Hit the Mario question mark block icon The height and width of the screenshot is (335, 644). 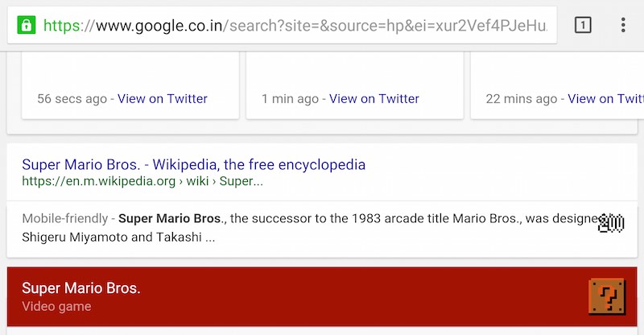tap(607, 296)
